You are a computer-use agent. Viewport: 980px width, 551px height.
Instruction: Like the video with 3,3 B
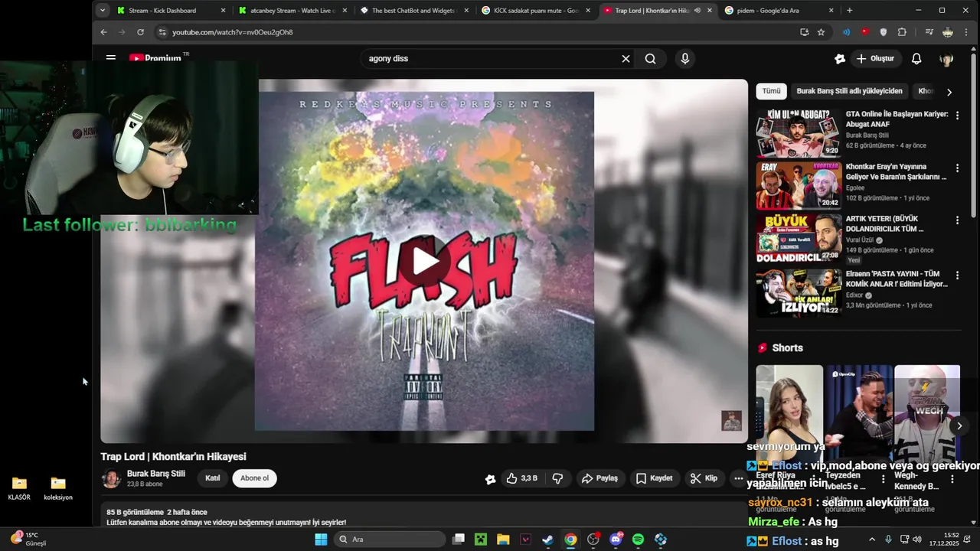pyautogui.click(x=521, y=478)
